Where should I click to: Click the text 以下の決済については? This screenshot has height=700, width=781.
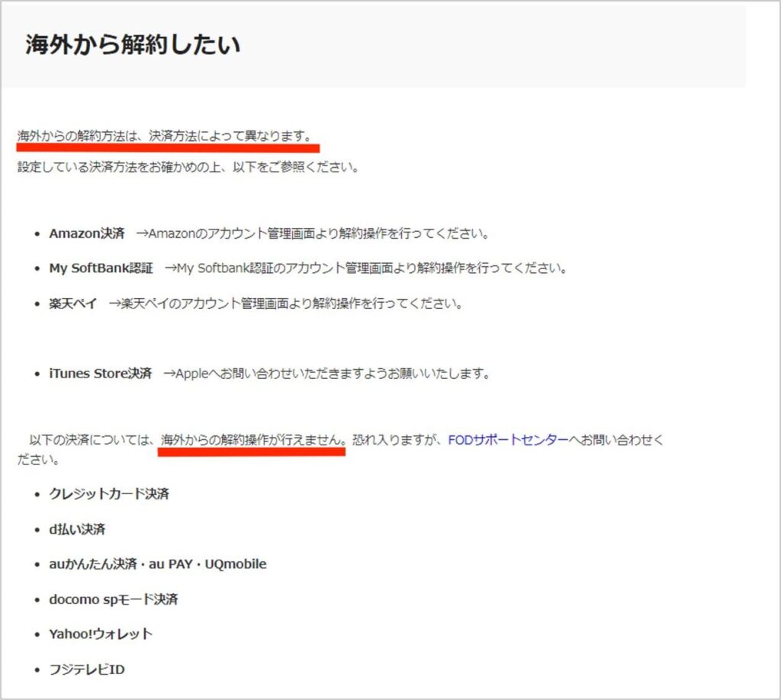coord(92,440)
